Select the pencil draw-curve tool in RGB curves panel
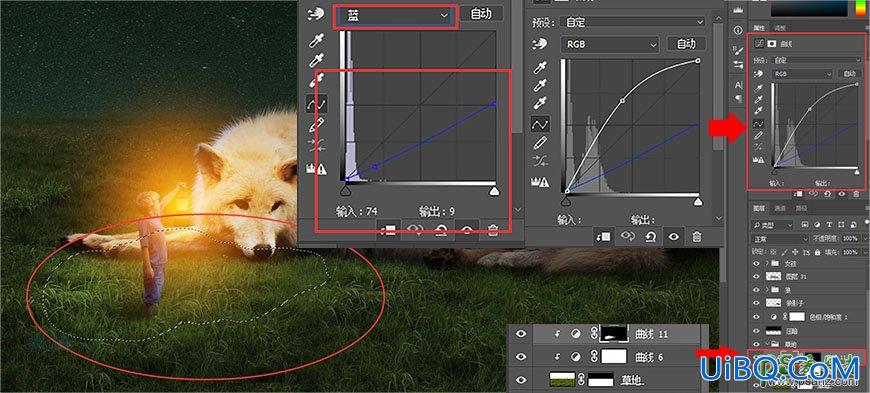The height and width of the screenshot is (393, 870). tap(540, 143)
